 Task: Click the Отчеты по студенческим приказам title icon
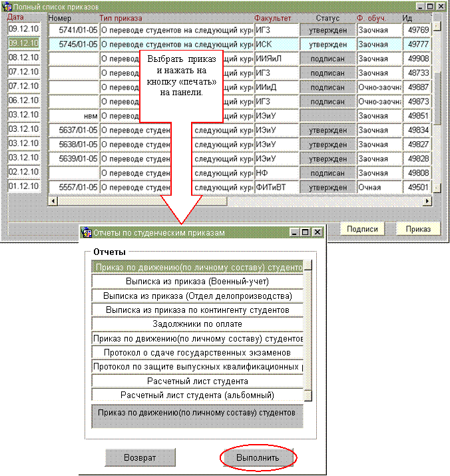[87, 232]
